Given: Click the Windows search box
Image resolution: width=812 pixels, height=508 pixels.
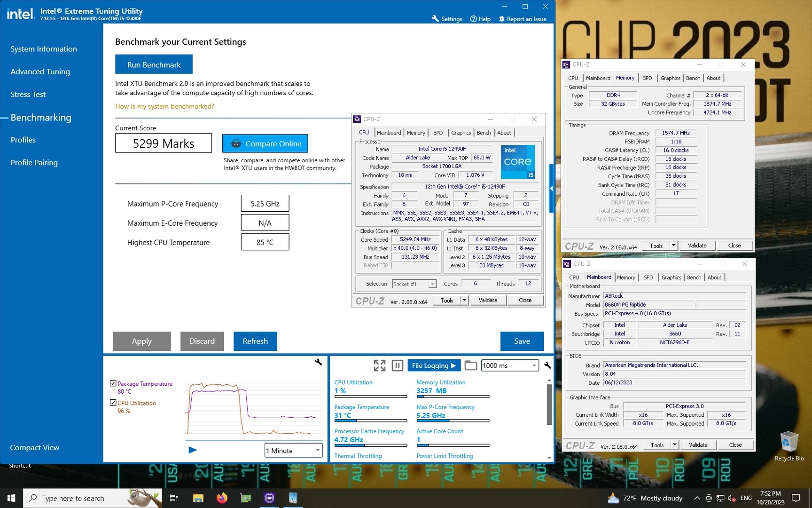Looking at the screenshot, I should [93, 498].
